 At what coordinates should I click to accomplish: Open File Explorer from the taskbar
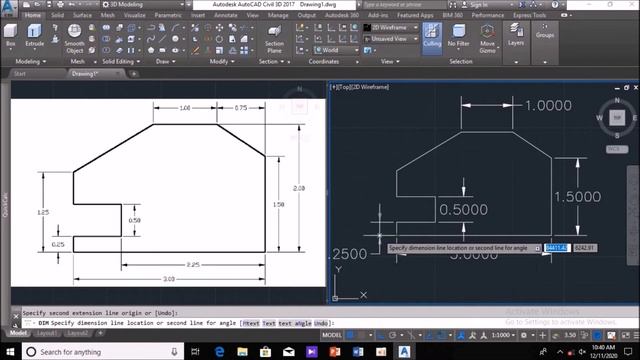pos(242,351)
